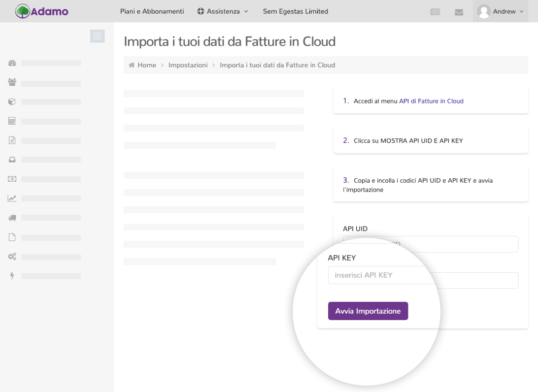Viewport: 538px width, 392px height.
Task: Go to Impostazioni in breadcrumb
Action: point(188,65)
